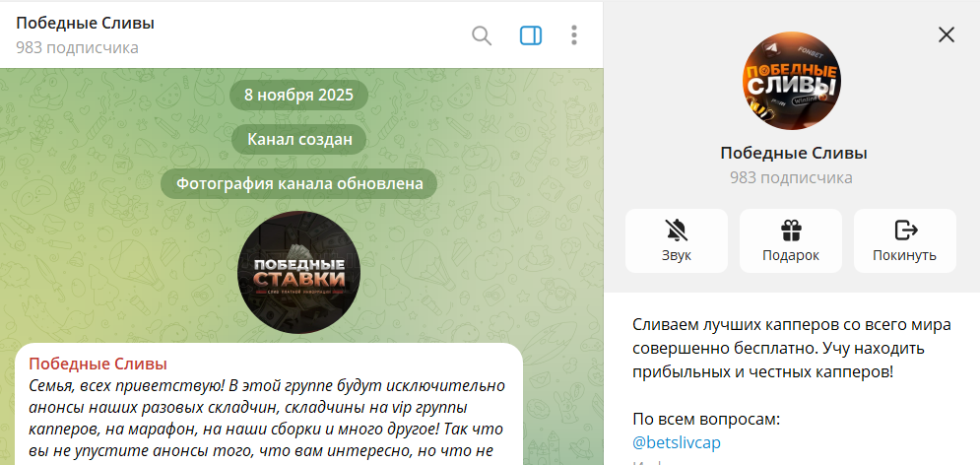Send a gift via Подарок button
This screenshot has height=465, width=980.
click(791, 240)
